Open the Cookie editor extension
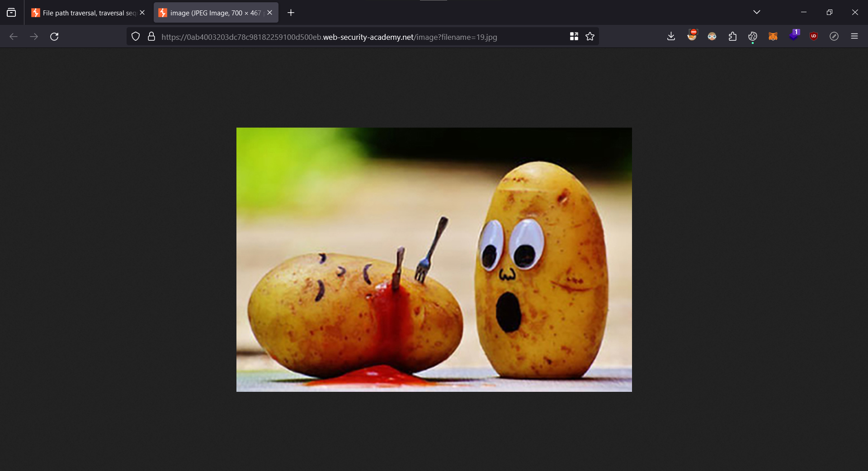Screen dimensions: 868x471 (753, 37)
